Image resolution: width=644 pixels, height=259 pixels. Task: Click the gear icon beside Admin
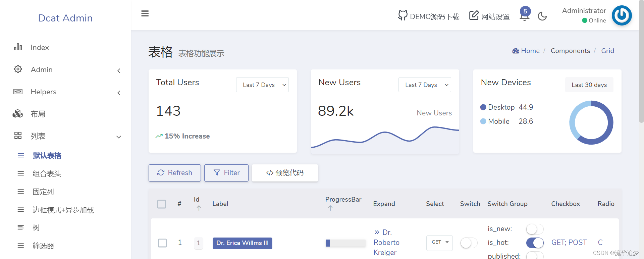(18, 69)
